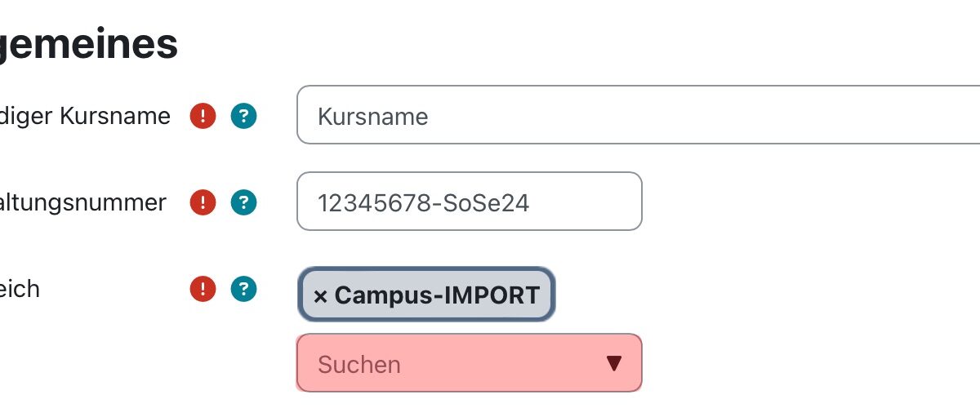Screen dimensions: 980x408
Task: Click the red required icon beside Kursname
Action: [203, 116]
